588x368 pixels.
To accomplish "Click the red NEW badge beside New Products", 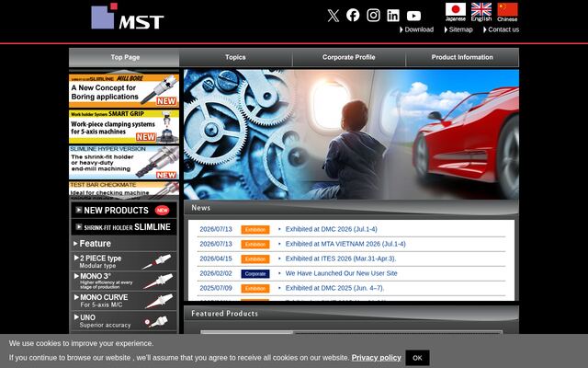I will point(162,211).
